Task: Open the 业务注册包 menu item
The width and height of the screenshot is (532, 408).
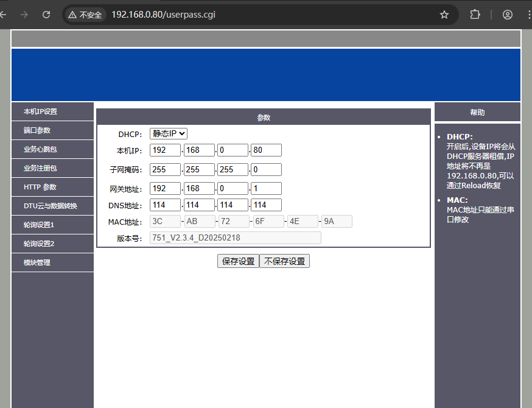Action: tap(52, 168)
